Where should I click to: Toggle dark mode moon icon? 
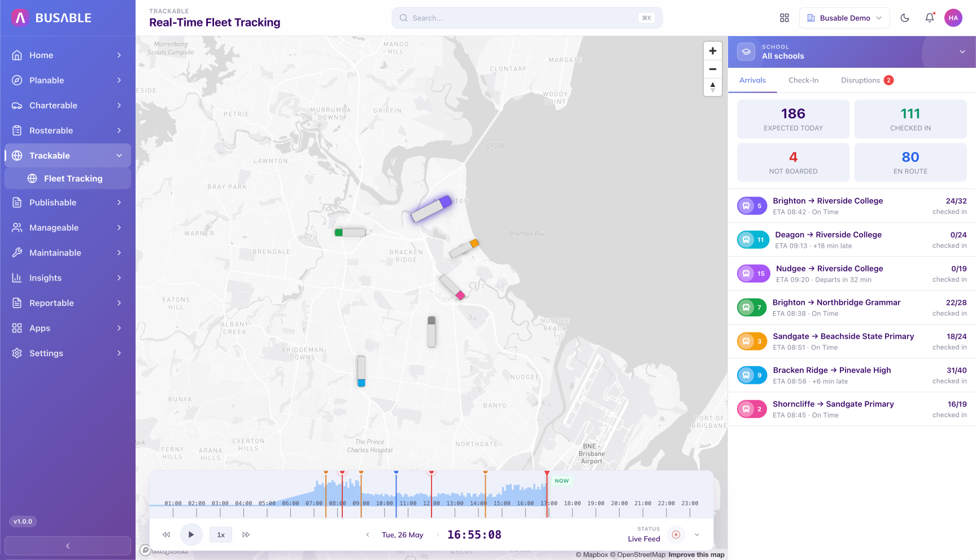click(x=905, y=18)
